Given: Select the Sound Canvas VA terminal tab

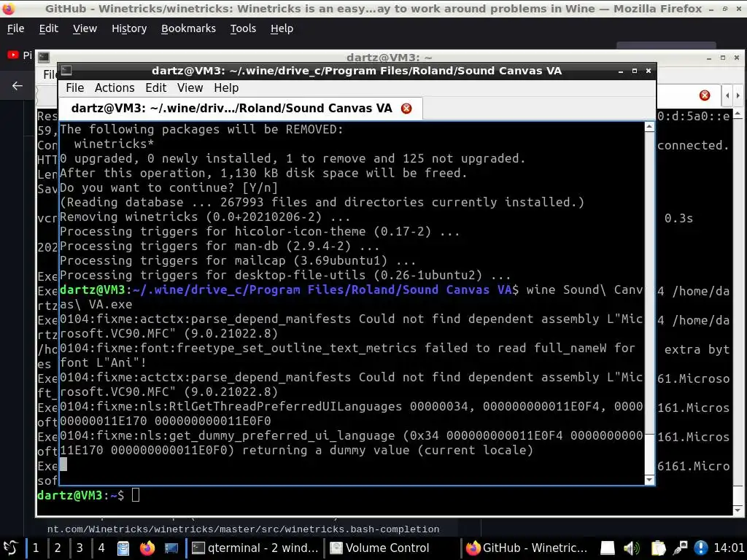Looking at the screenshot, I should coord(240,109).
